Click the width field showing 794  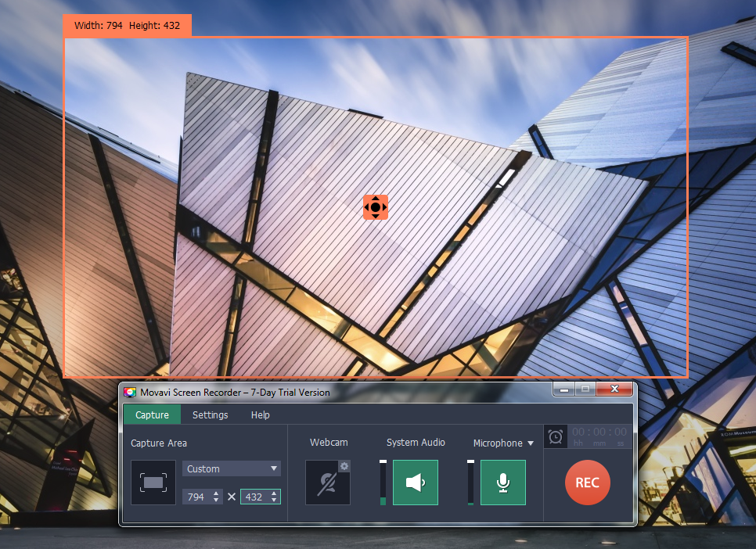[x=196, y=497]
